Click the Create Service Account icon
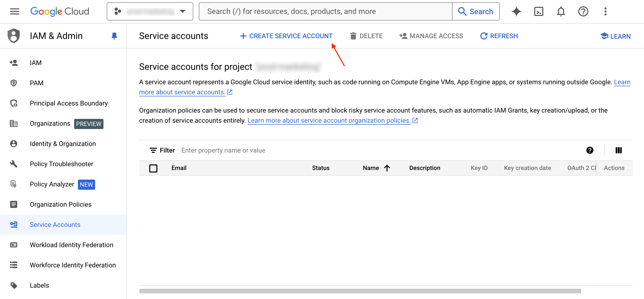Screen dimensions: 644x299 click(285, 36)
